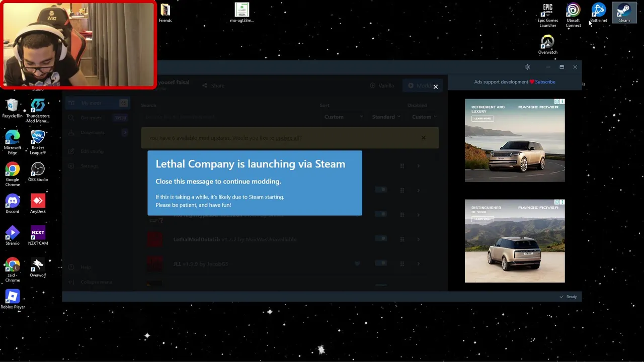Image resolution: width=644 pixels, height=362 pixels.
Task: Focus the mod Search field
Action: tap(227, 117)
